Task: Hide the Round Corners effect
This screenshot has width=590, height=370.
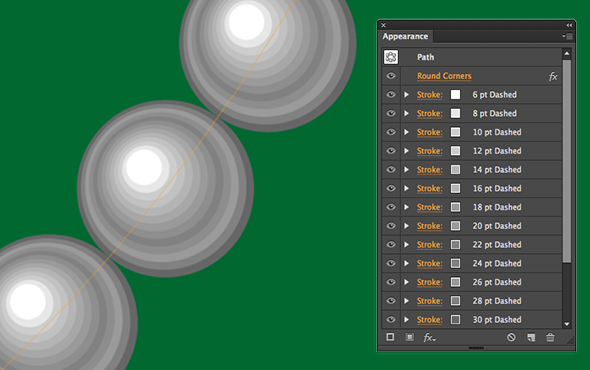Action: 391,76
